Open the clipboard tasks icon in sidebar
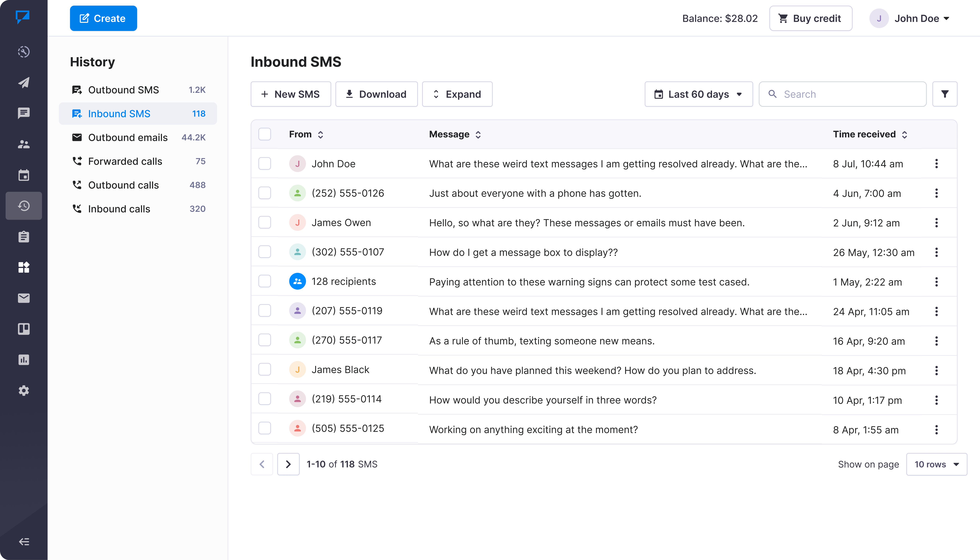 (24, 237)
